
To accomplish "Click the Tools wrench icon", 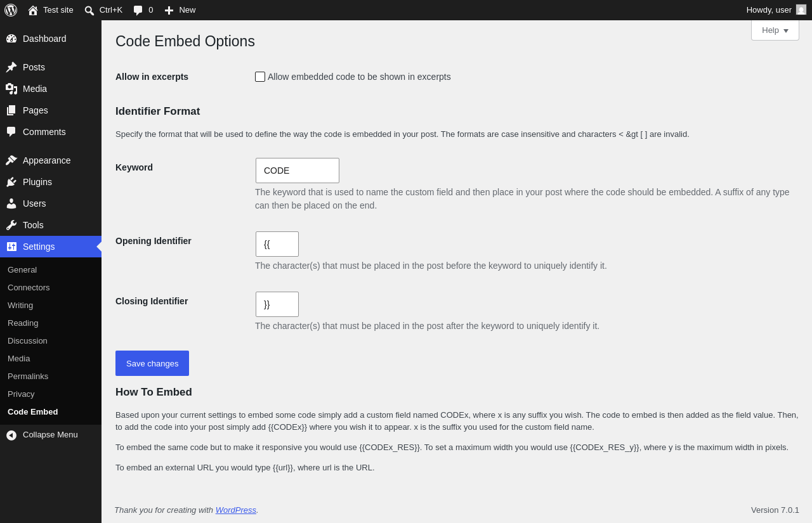I will tap(11, 225).
